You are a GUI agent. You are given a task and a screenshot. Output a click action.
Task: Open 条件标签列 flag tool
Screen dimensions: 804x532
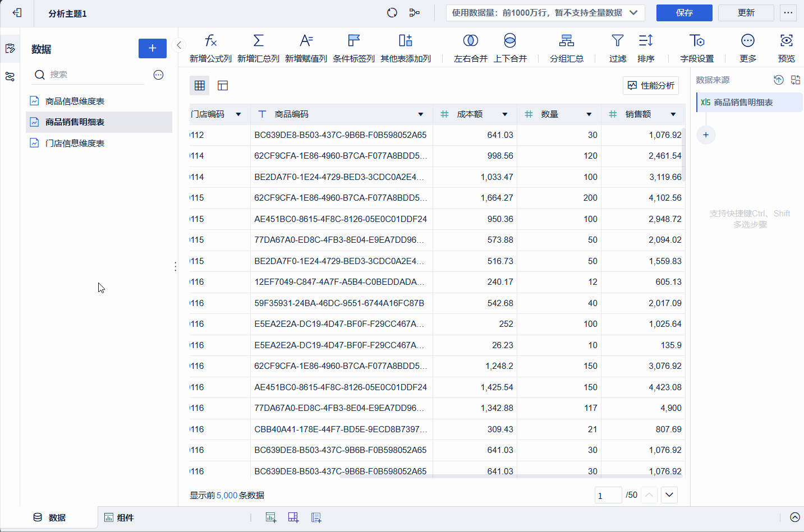353,41
